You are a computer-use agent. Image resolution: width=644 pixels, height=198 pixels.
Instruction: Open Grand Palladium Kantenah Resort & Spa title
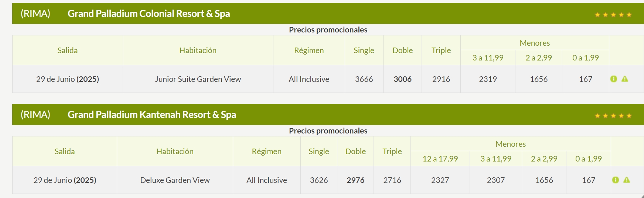click(x=151, y=115)
